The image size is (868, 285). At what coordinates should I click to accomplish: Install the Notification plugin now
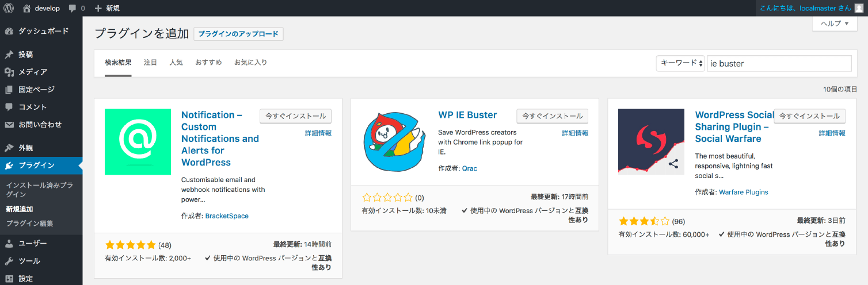click(295, 115)
